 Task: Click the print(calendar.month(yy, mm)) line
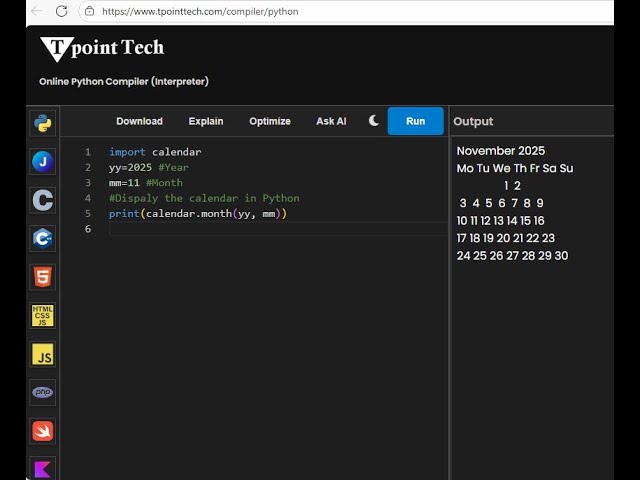coord(198,213)
